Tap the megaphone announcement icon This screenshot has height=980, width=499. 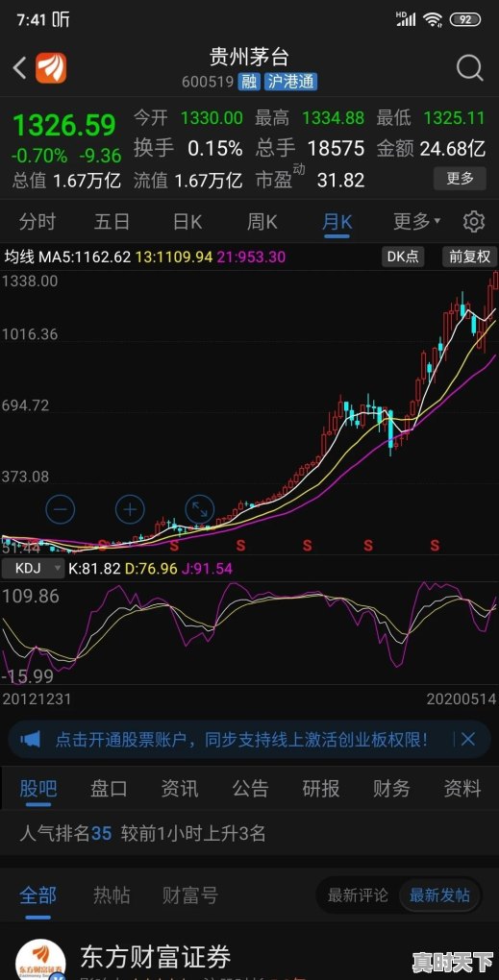[x=30, y=740]
